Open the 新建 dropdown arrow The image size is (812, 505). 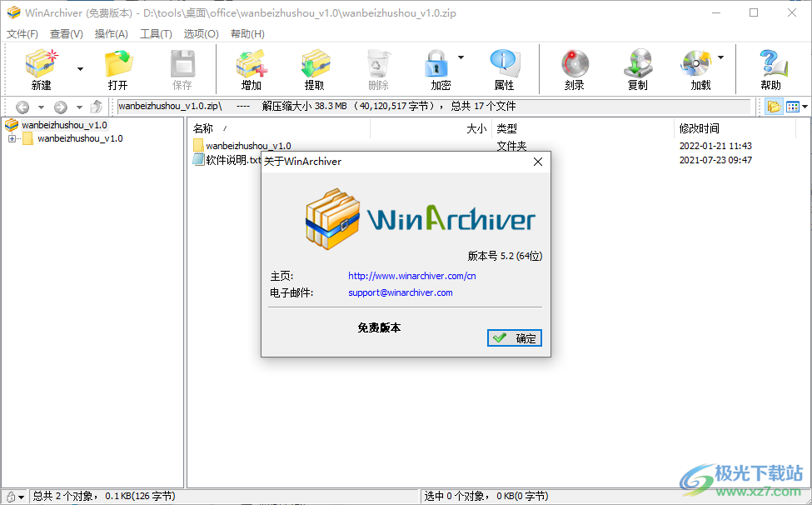click(x=80, y=69)
